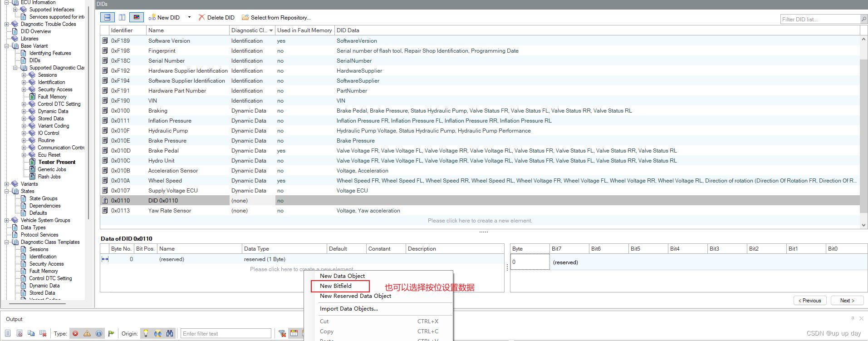Choose New Data Object from context menu
This screenshot has width=868, height=341.
343,276
